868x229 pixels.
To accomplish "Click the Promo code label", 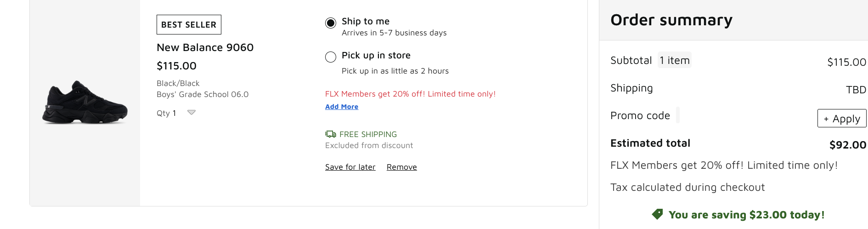I will pyautogui.click(x=640, y=115).
